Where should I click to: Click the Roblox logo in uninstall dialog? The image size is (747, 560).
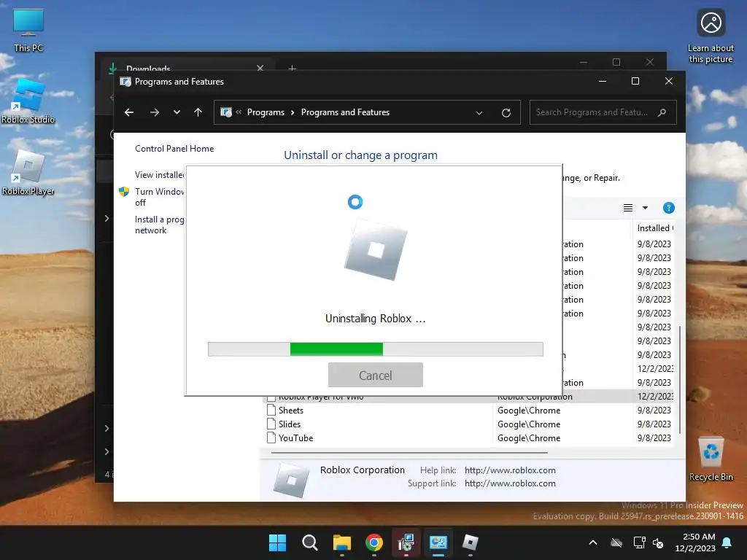click(376, 249)
